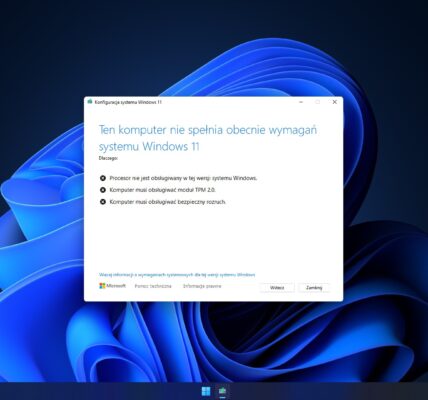Screen dimensions: 428x400
Task: Open the Windows Start button on taskbar
Action: [x=206, y=391]
